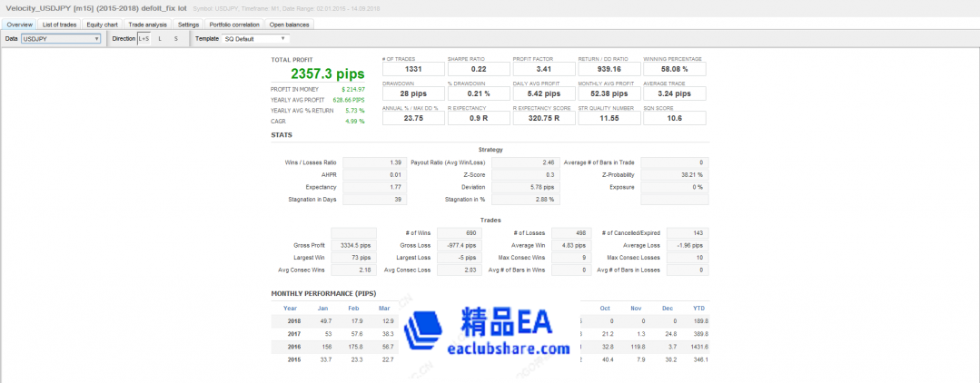Click the 3.24 pips average trade box

coord(675,93)
